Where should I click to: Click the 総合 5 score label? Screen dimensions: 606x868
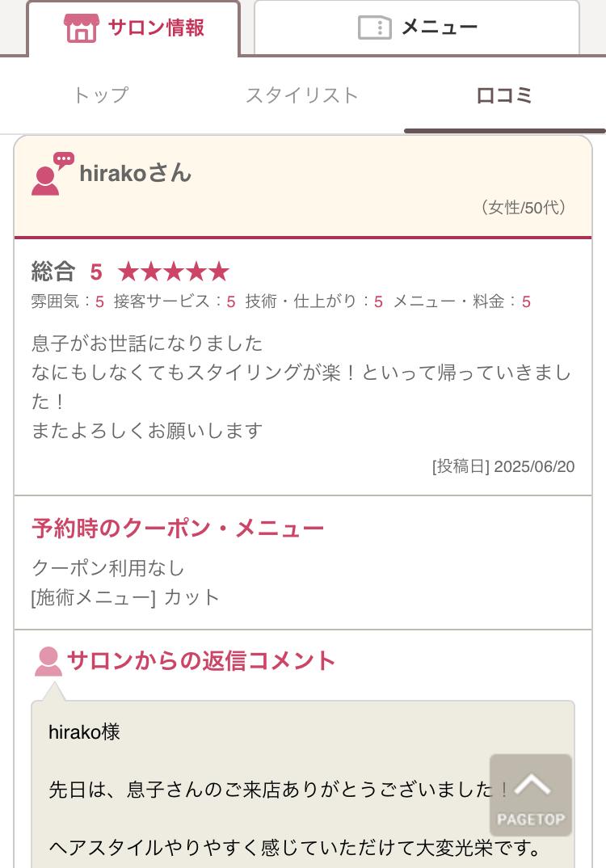pyautogui.click(x=67, y=272)
